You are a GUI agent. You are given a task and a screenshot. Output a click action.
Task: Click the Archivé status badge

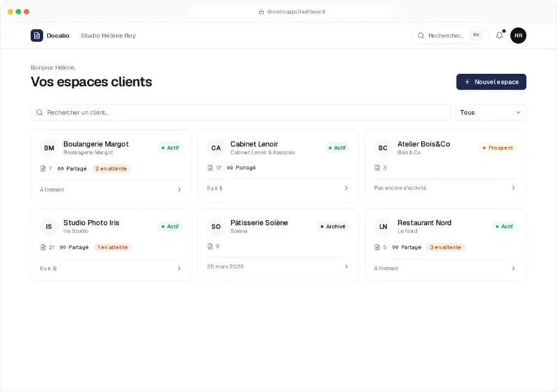pyautogui.click(x=333, y=226)
